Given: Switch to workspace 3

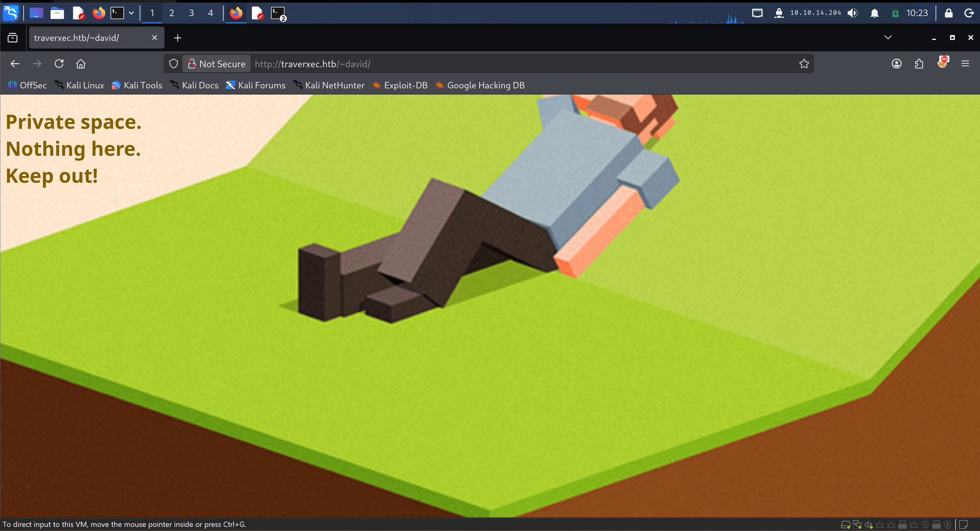Looking at the screenshot, I should coord(191,13).
